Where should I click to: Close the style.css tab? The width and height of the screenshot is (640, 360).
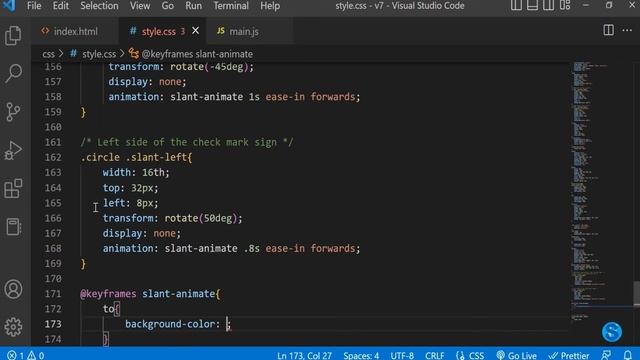pos(196,31)
